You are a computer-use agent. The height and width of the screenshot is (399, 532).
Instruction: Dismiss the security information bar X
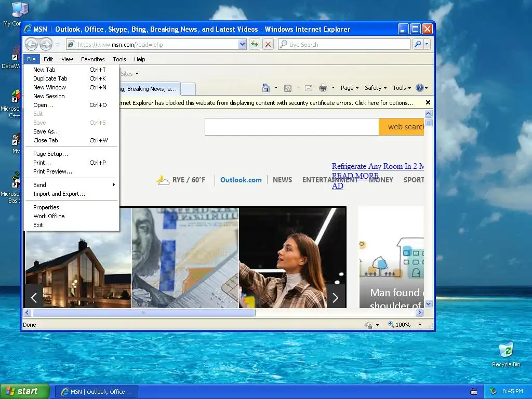pos(428,102)
